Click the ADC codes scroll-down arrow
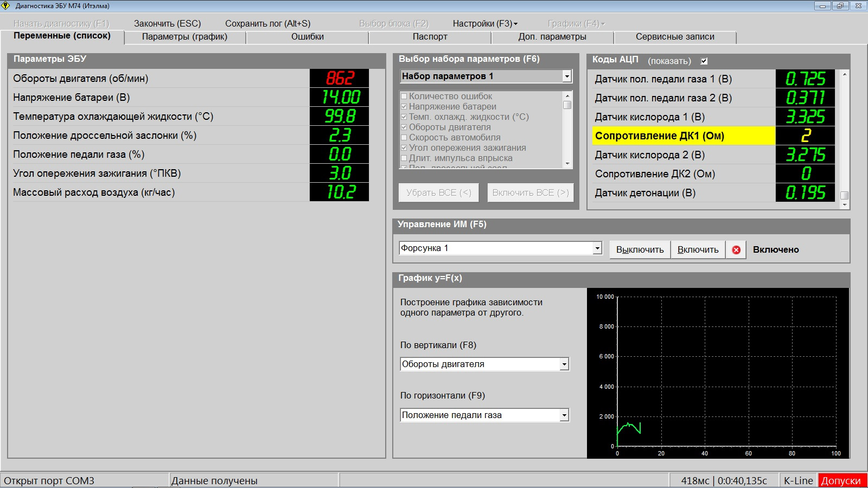Screen dimensions: 868x488 click(845, 204)
